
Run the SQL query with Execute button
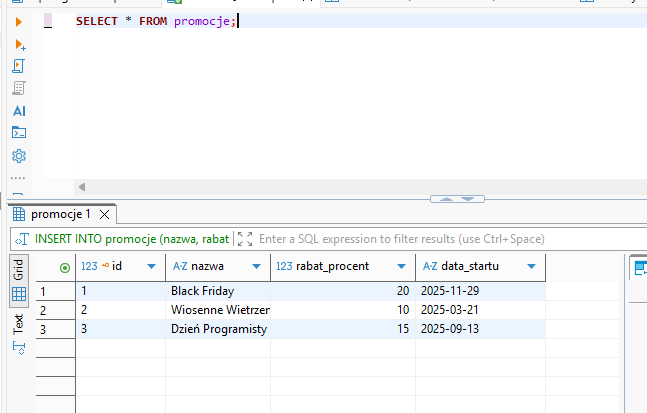[19, 21]
